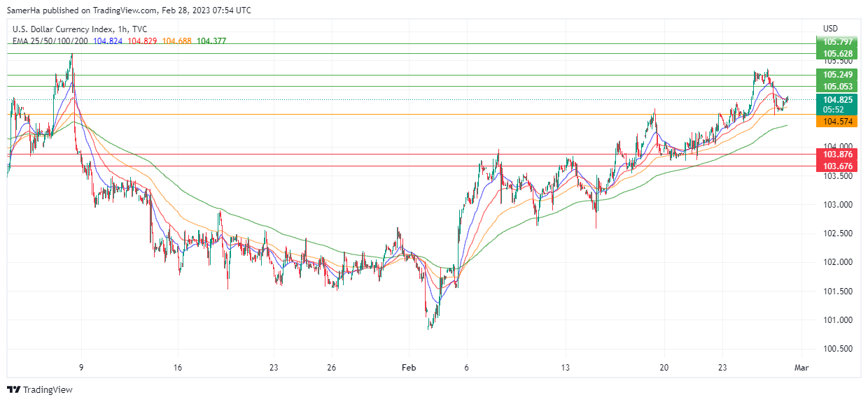Click the 105.797 green price label
The width and height of the screenshot is (868, 402).
click(x=837, y=43)
